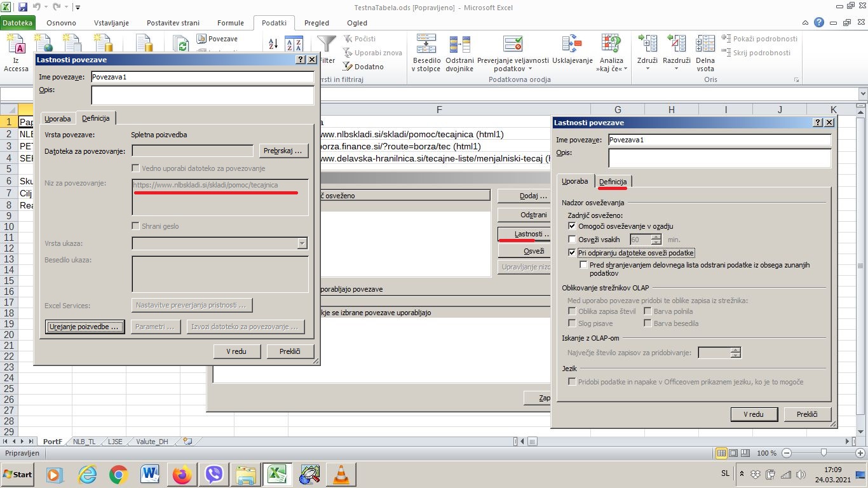868x488 pixels.
Task: Open VLC media player from taskbar
Action: (x=341, y=474)
